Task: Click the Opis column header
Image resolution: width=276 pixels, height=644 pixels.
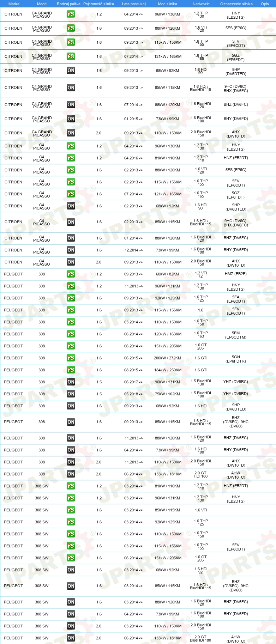Action: (265, 4)
